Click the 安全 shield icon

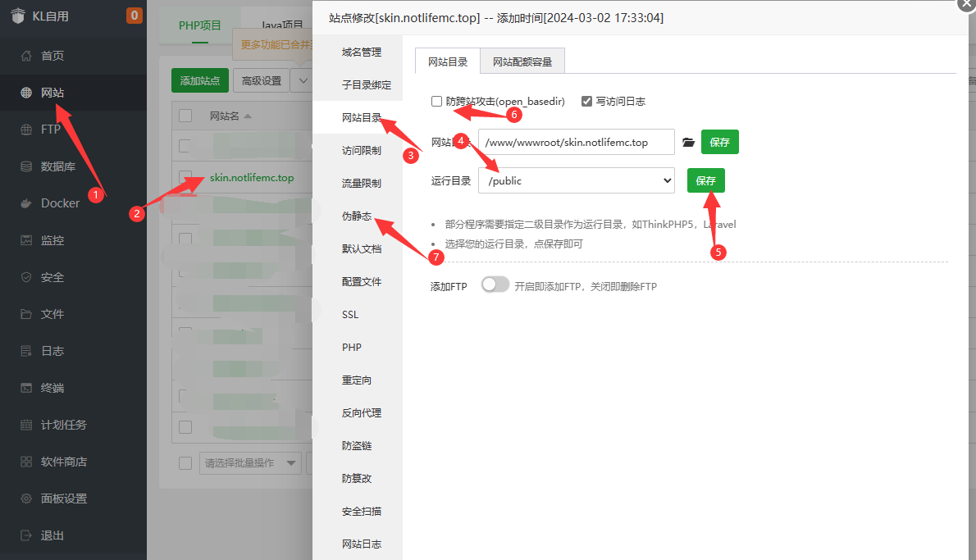(x=26, y=277)
